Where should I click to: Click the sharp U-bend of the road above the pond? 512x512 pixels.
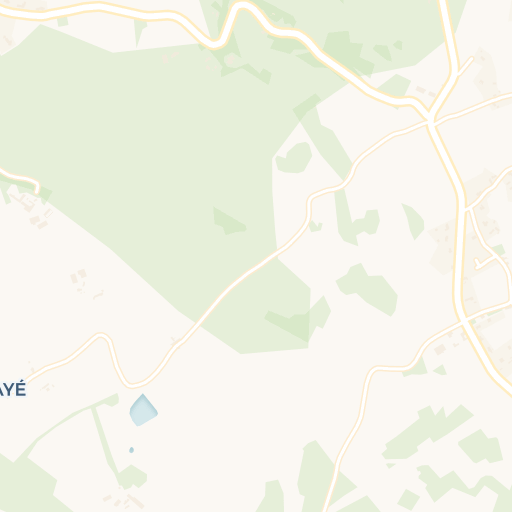click(x=131, y=384)
